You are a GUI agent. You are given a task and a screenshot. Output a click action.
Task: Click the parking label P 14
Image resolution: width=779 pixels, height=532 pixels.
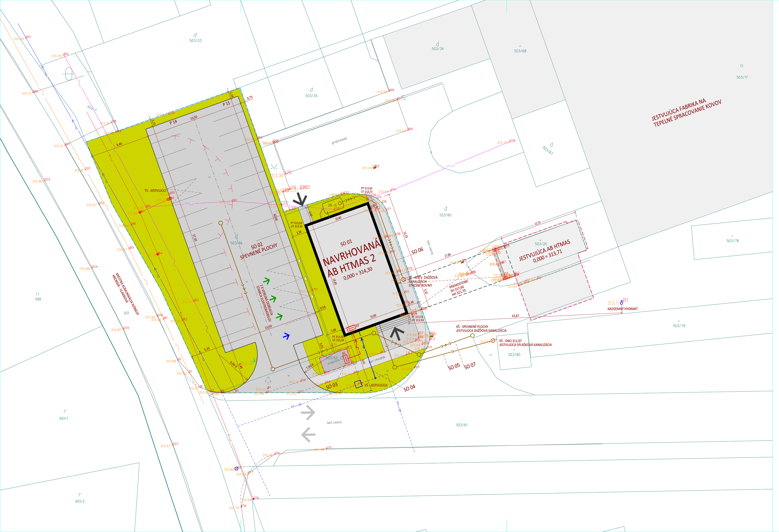click(173, 122)
